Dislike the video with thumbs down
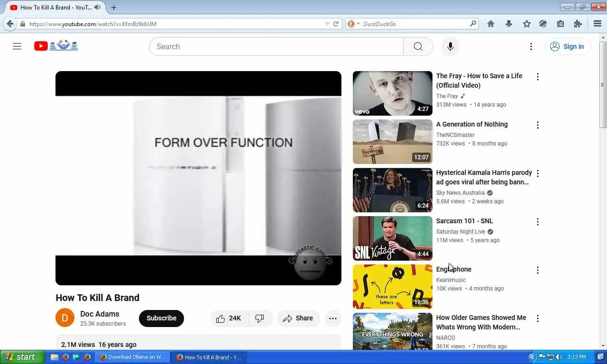Viewport: 607px width, 364px height. click(x=260, y=318)
